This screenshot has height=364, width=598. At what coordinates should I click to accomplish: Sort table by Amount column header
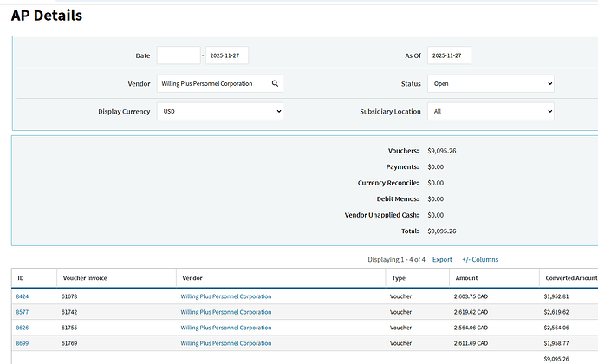[466, 278]
